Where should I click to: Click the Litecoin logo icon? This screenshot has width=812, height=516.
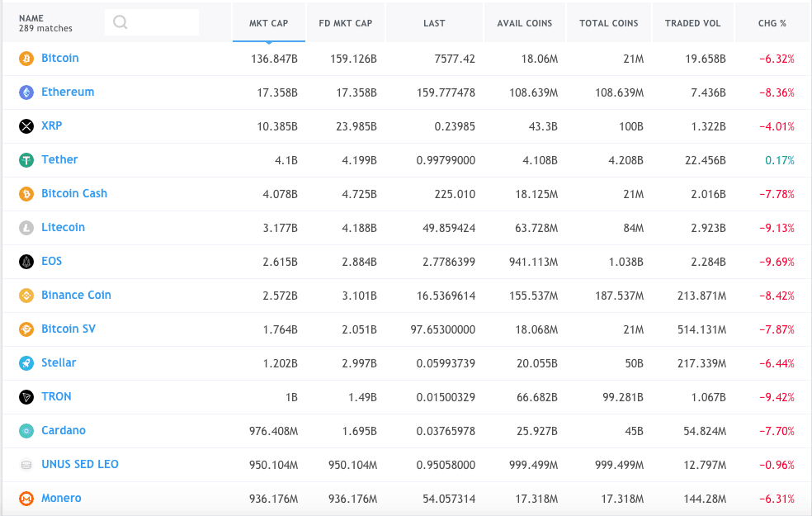[26, 228]
